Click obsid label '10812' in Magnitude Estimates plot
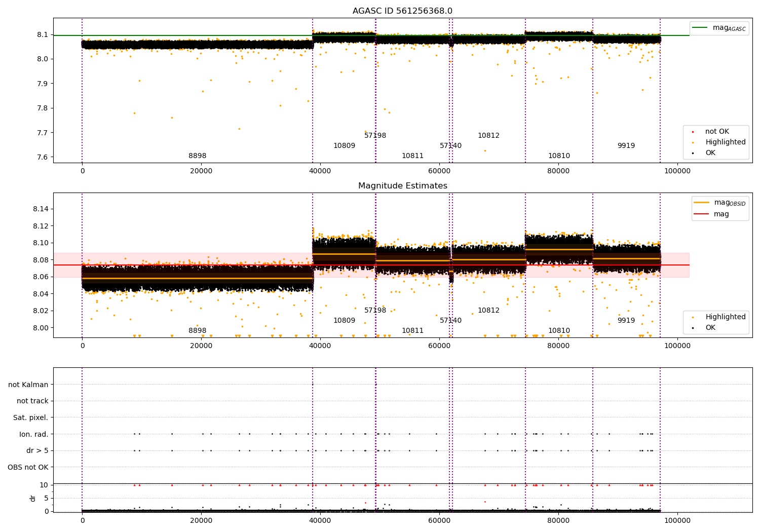The width and height of the screenshot is (760, 532). pos(489,311)
